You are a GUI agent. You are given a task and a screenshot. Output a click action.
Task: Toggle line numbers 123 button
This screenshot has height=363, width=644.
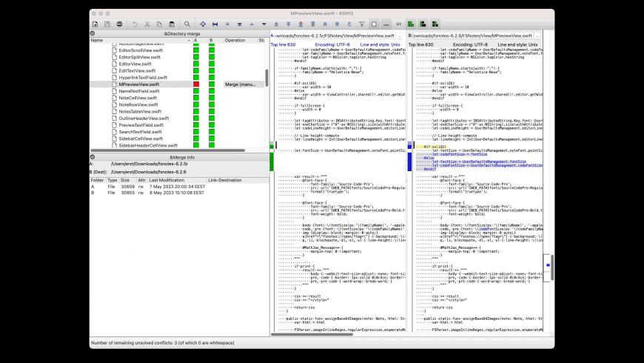pos(398,24)
